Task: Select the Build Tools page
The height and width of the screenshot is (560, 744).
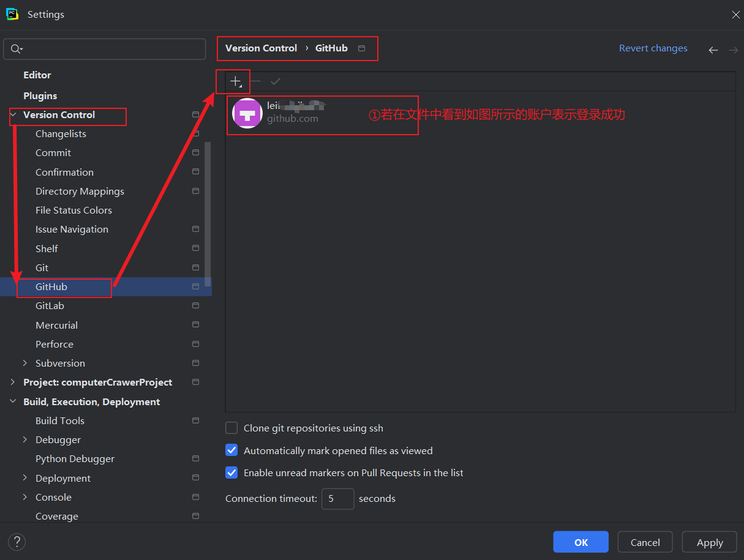Action: point(60,420)
